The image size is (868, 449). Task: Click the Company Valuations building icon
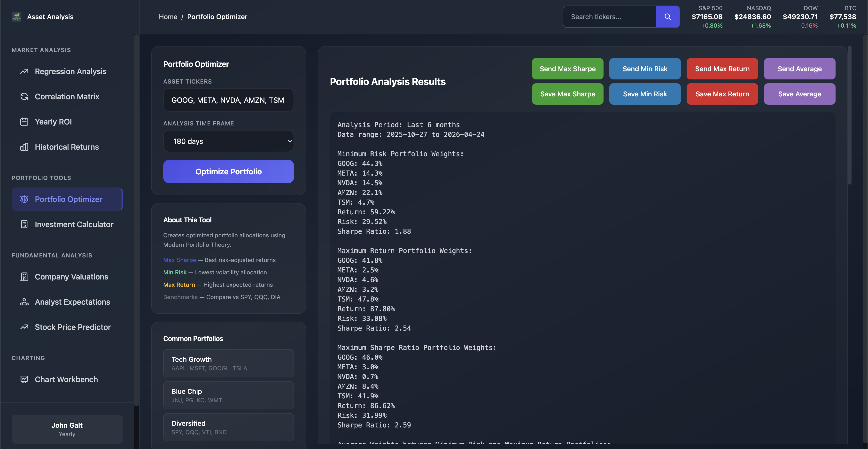(x=24, y=277)
